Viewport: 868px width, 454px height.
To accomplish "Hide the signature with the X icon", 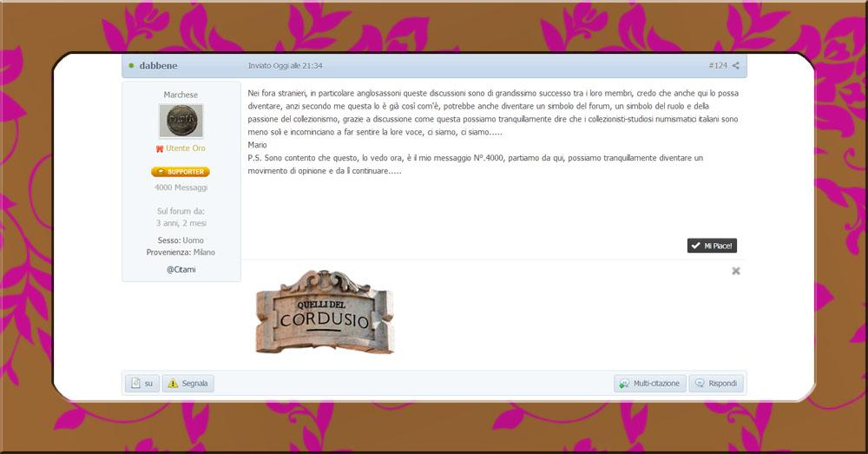I will (736, 271).
